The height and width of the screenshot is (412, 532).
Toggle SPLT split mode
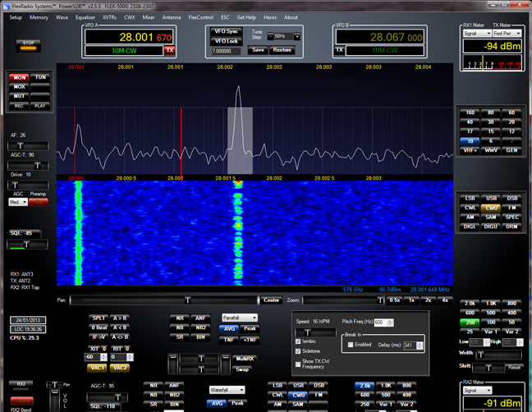(x=99, y=318)
